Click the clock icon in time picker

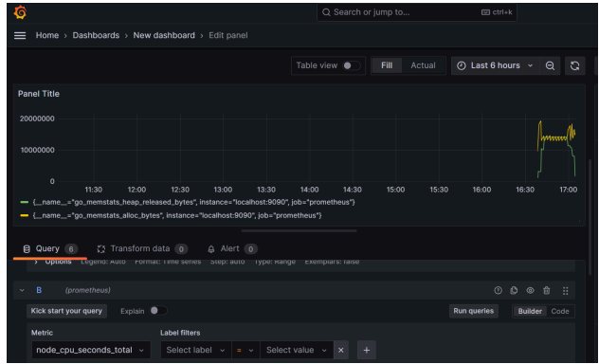[x=462, y=65]
